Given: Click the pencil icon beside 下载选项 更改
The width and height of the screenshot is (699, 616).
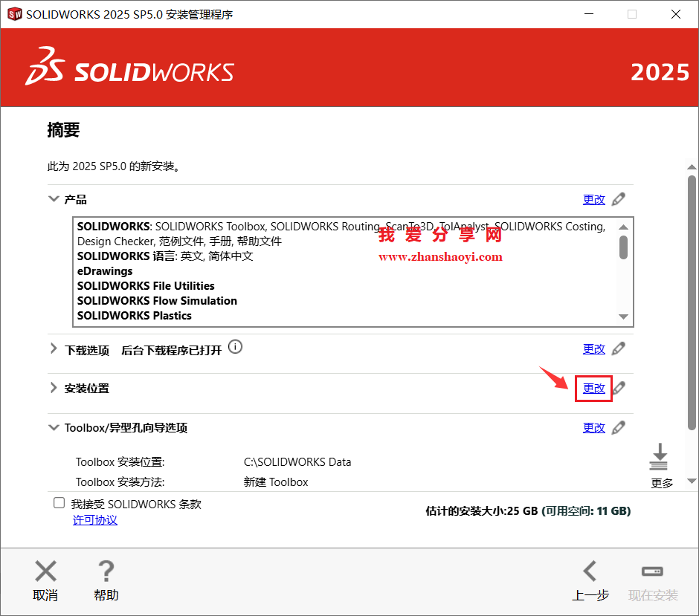Looking at the screenshot, I should (x=618, y=348).
